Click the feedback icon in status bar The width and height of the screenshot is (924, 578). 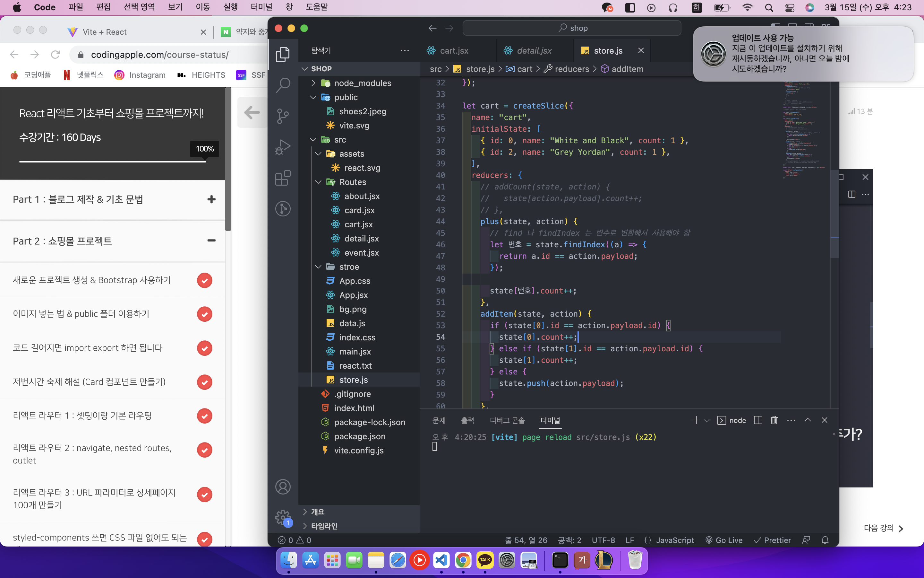coord(806,540)
